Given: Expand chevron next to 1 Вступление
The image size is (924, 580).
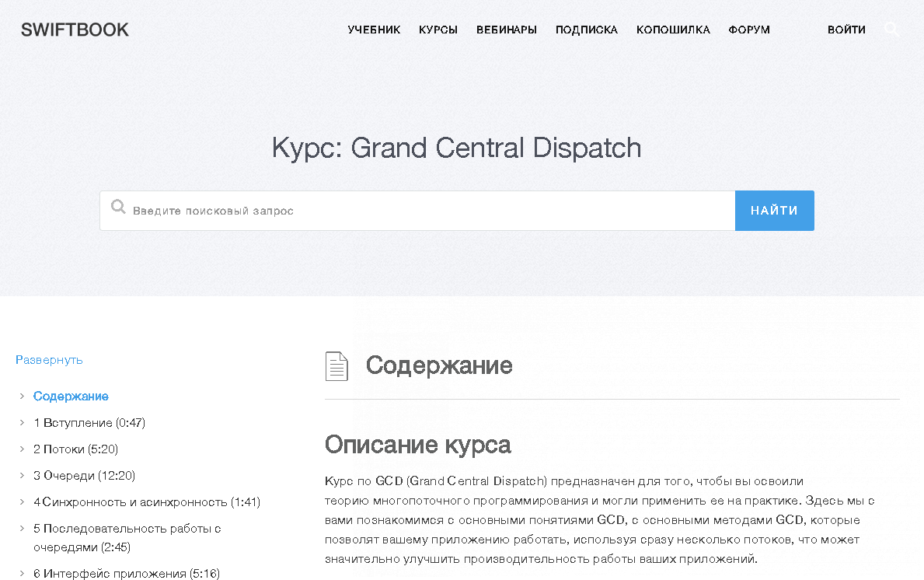Looking at the screenshot, I should [22, 423].
